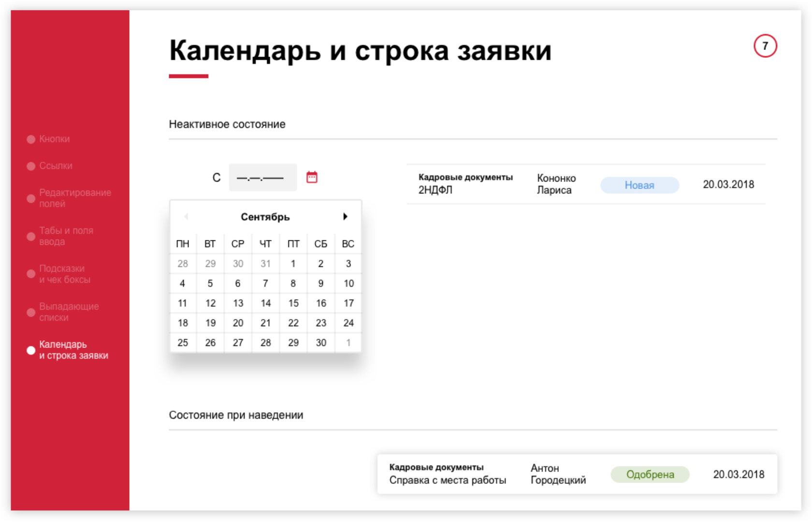This screenshot has width=812, height=522.
Task: Select September 5 in calendar
Action: [210, 283]
